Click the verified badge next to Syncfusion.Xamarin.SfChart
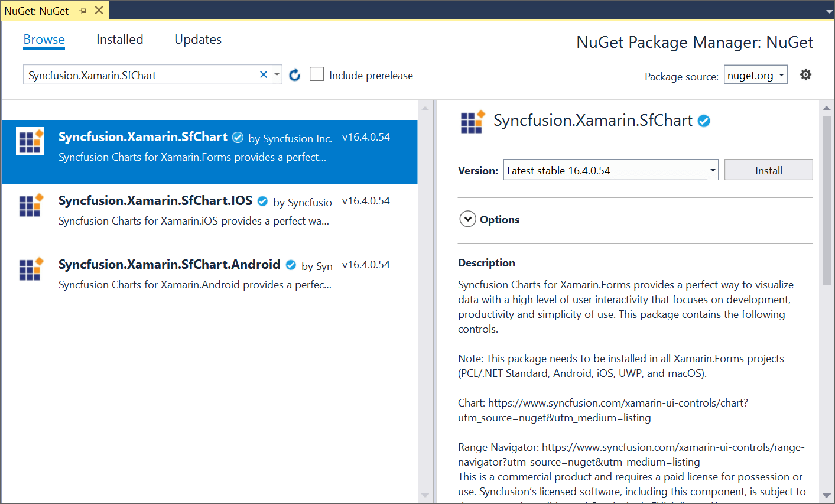 tap(238, 136)
